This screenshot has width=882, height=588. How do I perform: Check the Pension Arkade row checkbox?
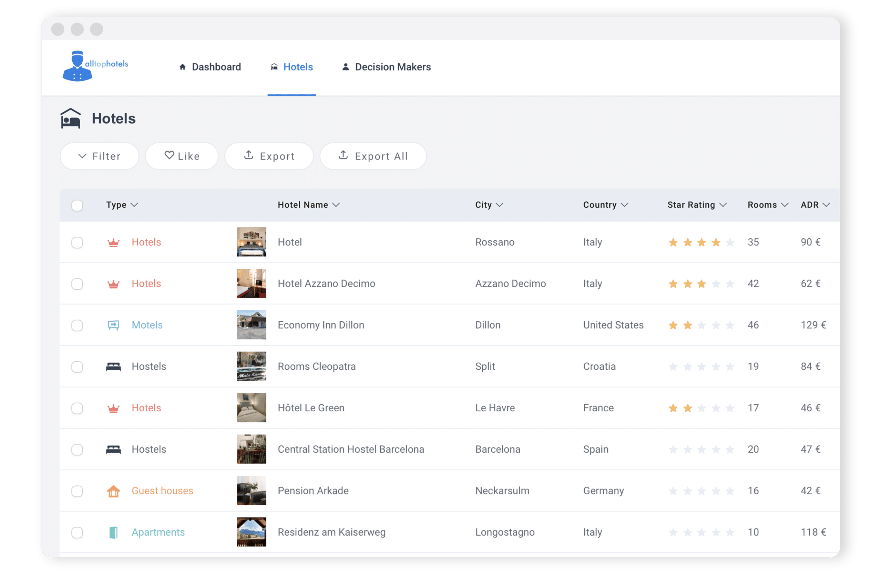[77, 491]
